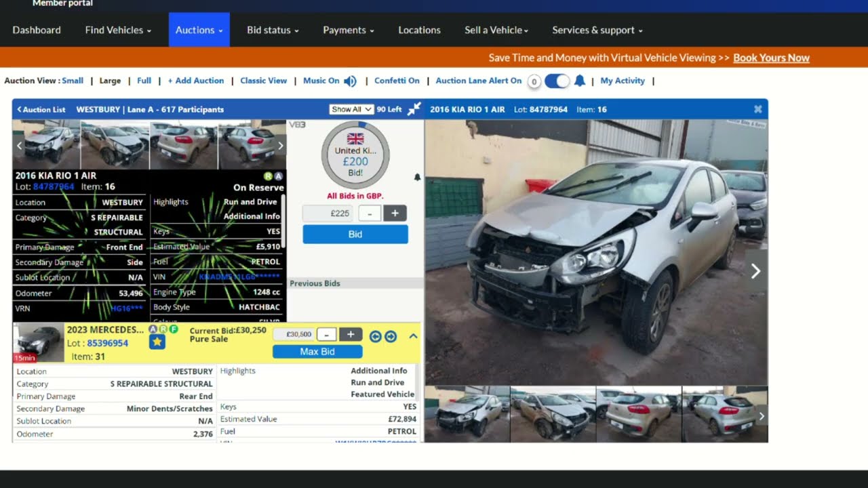The height and width of the screenshot is (488, 868).
Task: Star the 2023 Mercedes watchlist icon
Action: pyautogui.click(x=157, y=342)
